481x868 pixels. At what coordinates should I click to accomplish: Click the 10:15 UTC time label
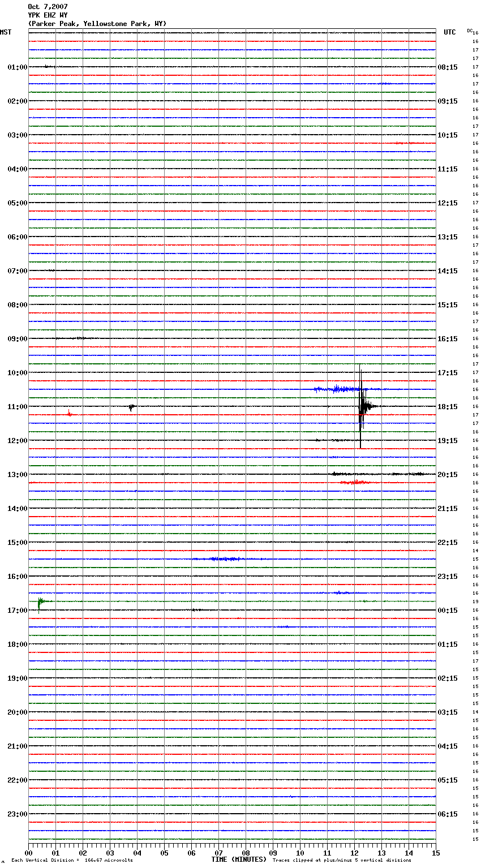[x=448, y=135]
